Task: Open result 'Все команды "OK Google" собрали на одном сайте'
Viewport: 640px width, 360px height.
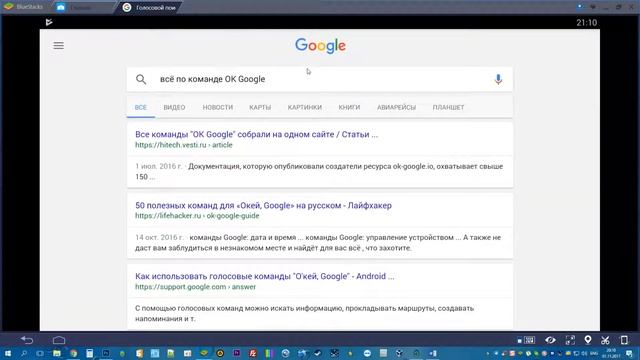Action: pos(256,134)
